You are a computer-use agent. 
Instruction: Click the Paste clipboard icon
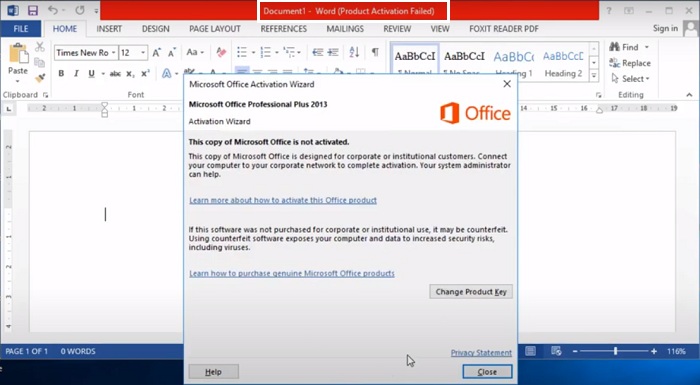(x=18, y=54)
